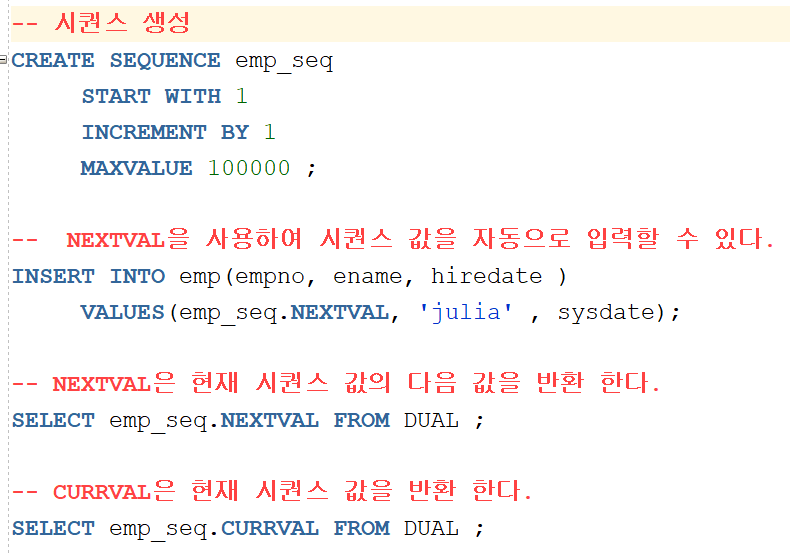
Task: Click the hiredate column name
Action: (x=487, y=275)
